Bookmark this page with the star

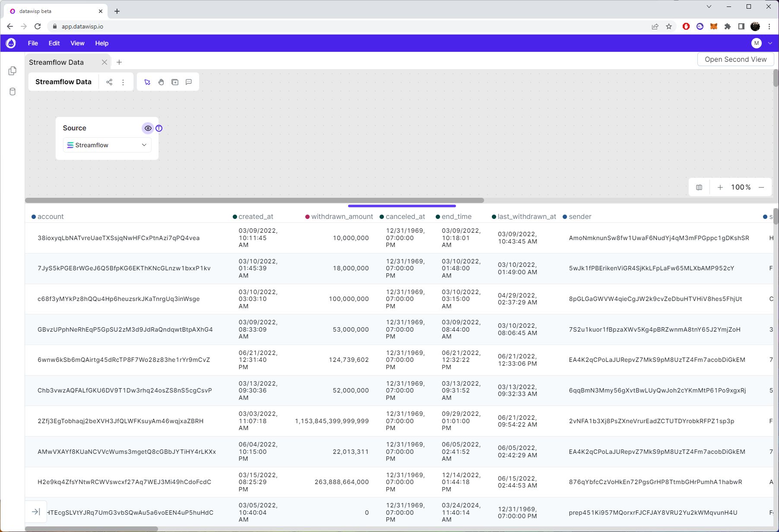pyautogui.click(x=669, y=26)
